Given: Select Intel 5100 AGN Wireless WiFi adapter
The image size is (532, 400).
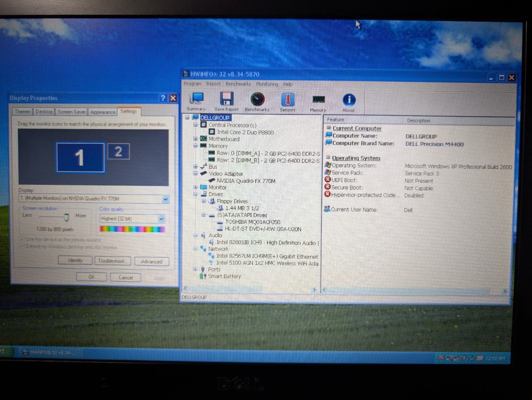Looking at the screenshot, I should click(x=267, y=263).
